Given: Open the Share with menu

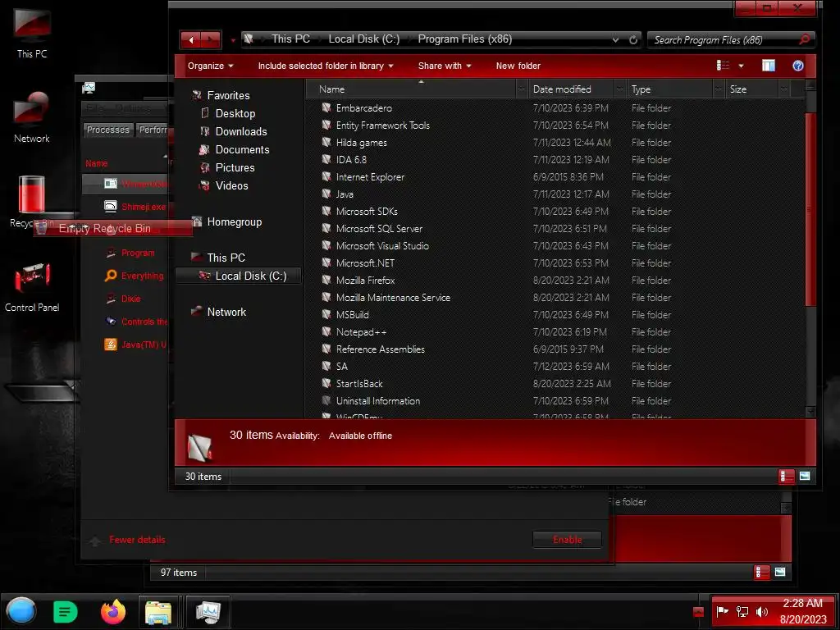Looking at the screenshot, I should click(444, 66).
